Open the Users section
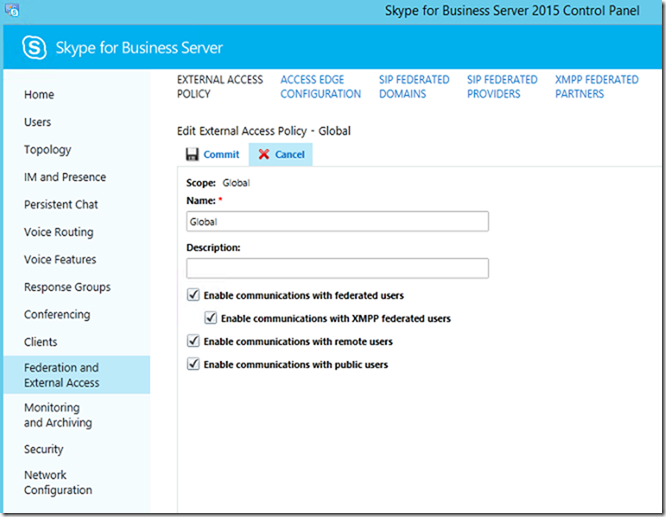The width and height of the screenshot is (666, 517). [x=37, y=122]
